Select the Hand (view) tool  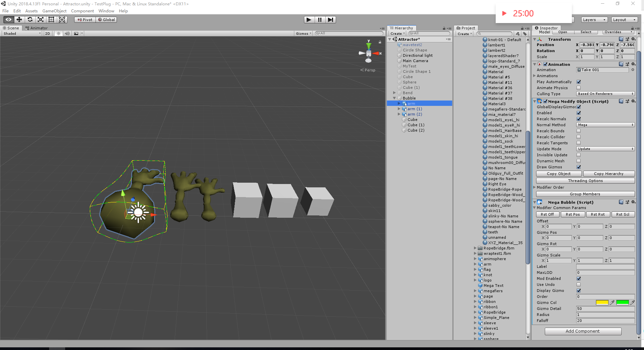click(x=9, y=20)
